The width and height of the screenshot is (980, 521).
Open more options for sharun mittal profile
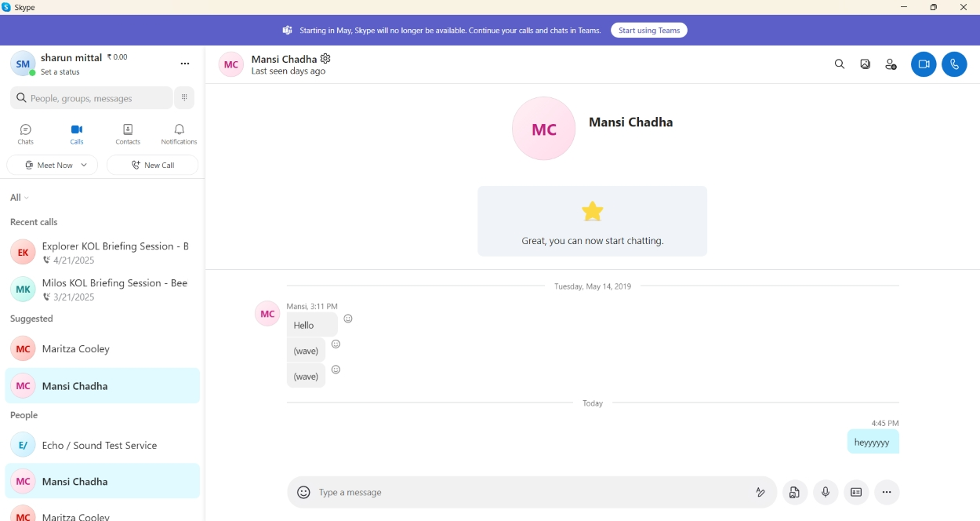(x=185, y=64)
